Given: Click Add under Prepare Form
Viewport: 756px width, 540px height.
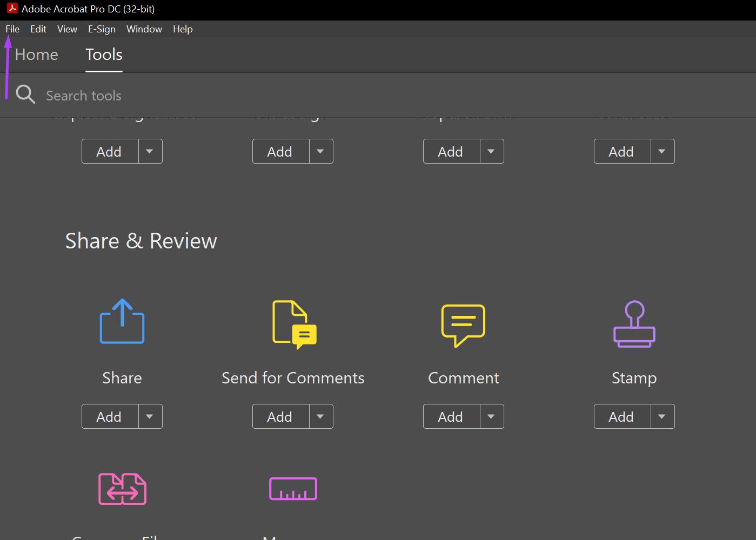Looking at the screenshot, I should point(450,151).
